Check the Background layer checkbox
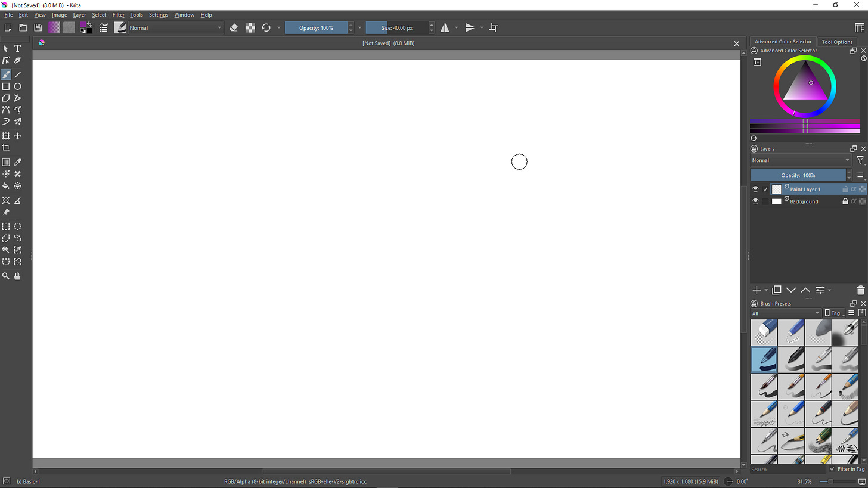The width and height of the screenshot is (868, 488). pyautogui.click(x=765, y=201)
